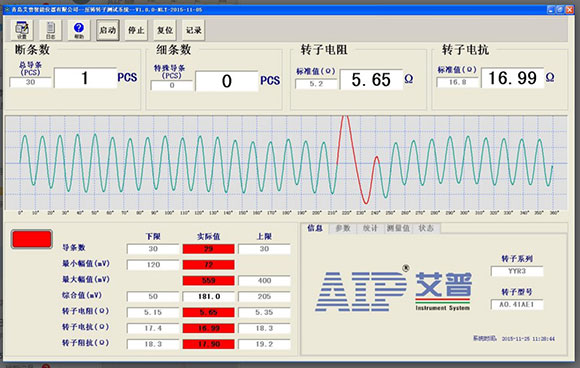580x368 pixels.
Task: Open the 状态 status tab
Action: tap(426, 228)
